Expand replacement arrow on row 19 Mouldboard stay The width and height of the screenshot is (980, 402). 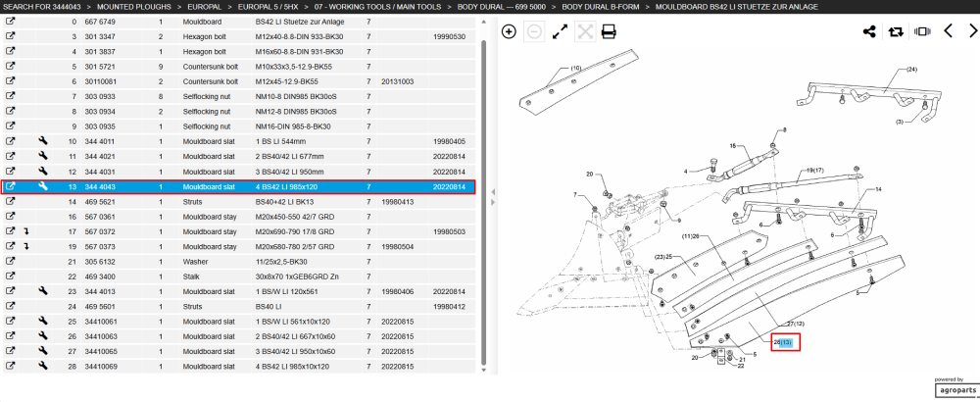point(26,246)
